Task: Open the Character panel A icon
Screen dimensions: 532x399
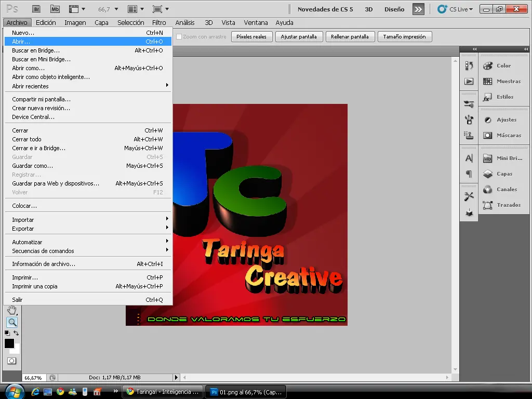Action: (x=469, y=158)
